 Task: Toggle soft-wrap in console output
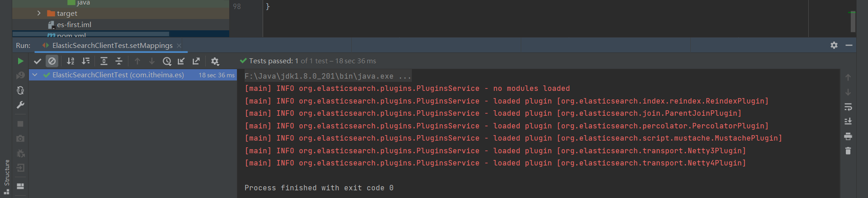pyautogui.click(x=848, y=107)
